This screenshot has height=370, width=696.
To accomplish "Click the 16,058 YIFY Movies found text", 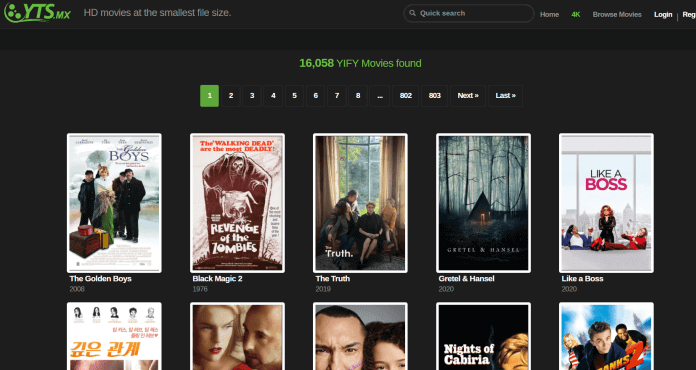I will point(360,63).
